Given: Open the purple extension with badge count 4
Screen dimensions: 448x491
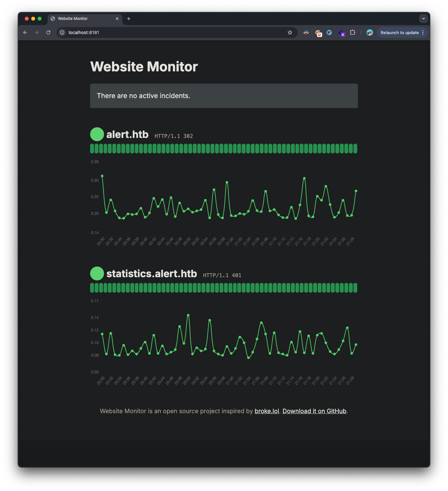Looking at the screenshot, I should point(341,32).
